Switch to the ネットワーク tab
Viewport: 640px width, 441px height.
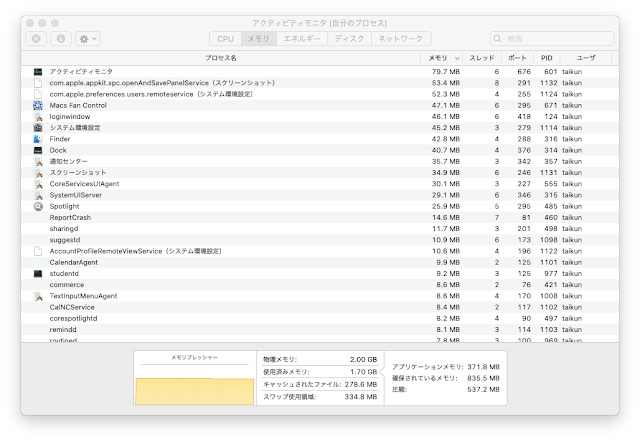click(x=401, y=39)
